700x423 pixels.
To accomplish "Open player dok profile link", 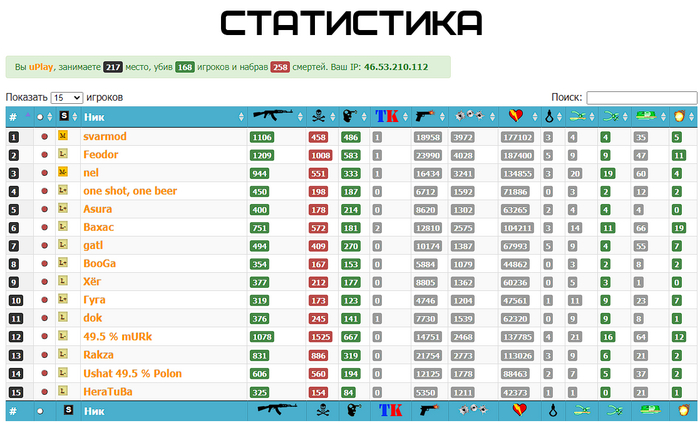I will (93, 318).
